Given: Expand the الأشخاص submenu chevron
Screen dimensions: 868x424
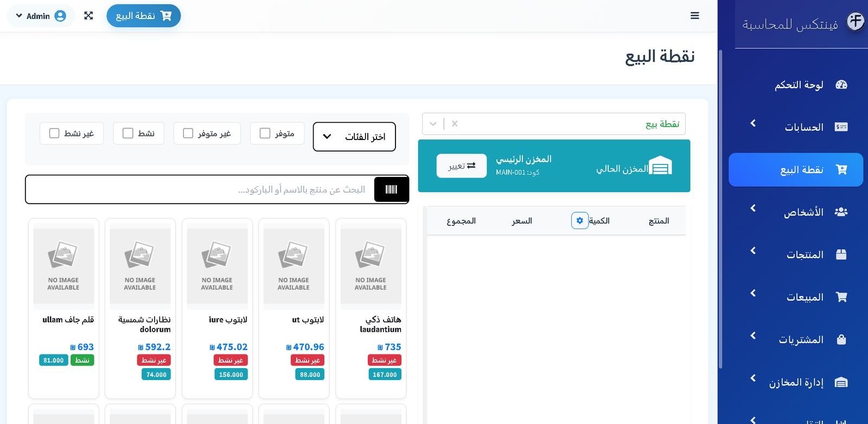Looking at the screenshot, I should [x=753, y=208].
